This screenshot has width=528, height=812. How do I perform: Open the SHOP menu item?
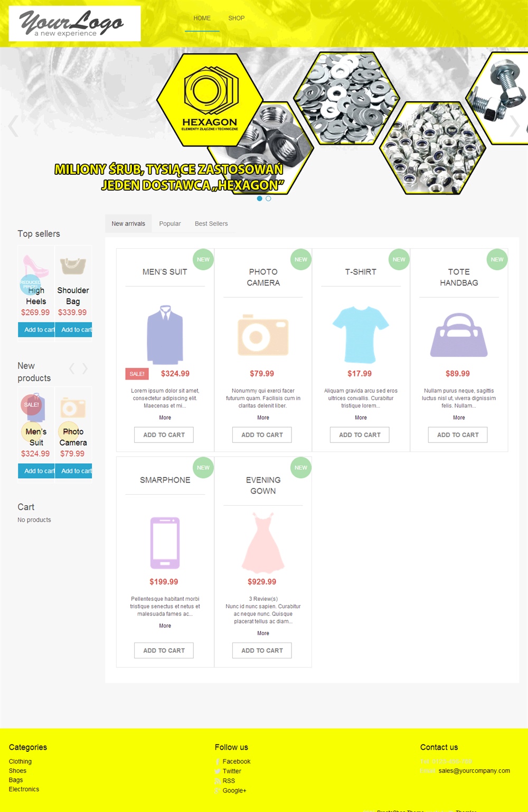tap(237, 18)
